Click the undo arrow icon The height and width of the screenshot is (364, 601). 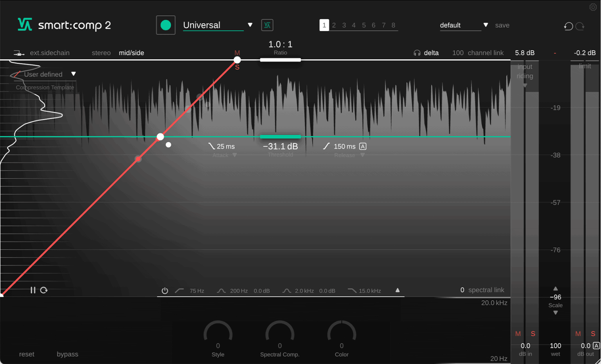pos(568,26)
